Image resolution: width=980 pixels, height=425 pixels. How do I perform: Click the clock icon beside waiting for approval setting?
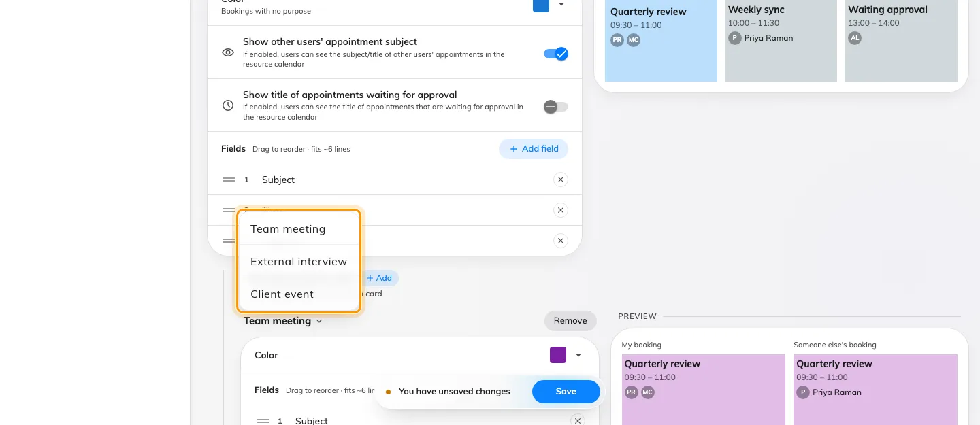pos(229,106)
